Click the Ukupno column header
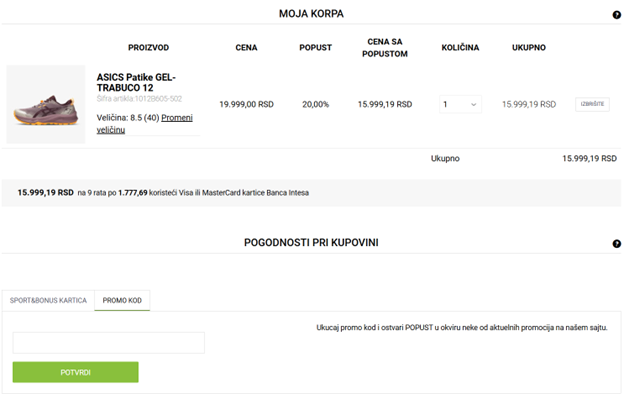 [x=528, y=48]
